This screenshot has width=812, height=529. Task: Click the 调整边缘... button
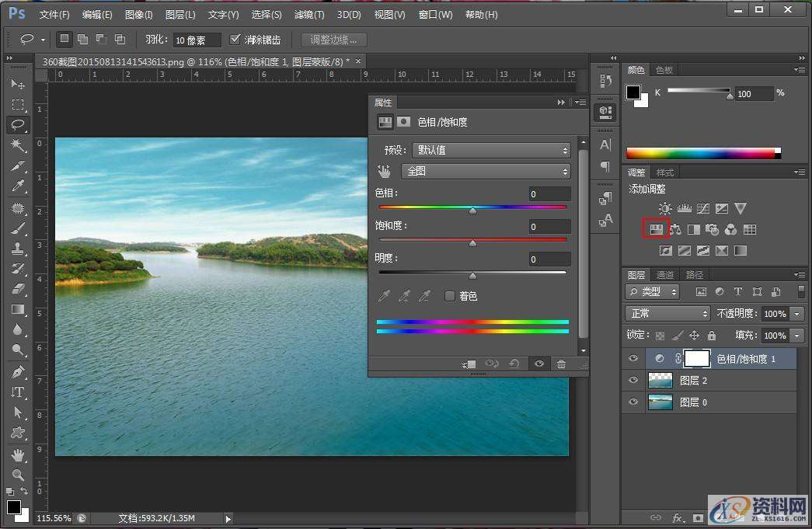pyautogui.click(x=333, y=40)
